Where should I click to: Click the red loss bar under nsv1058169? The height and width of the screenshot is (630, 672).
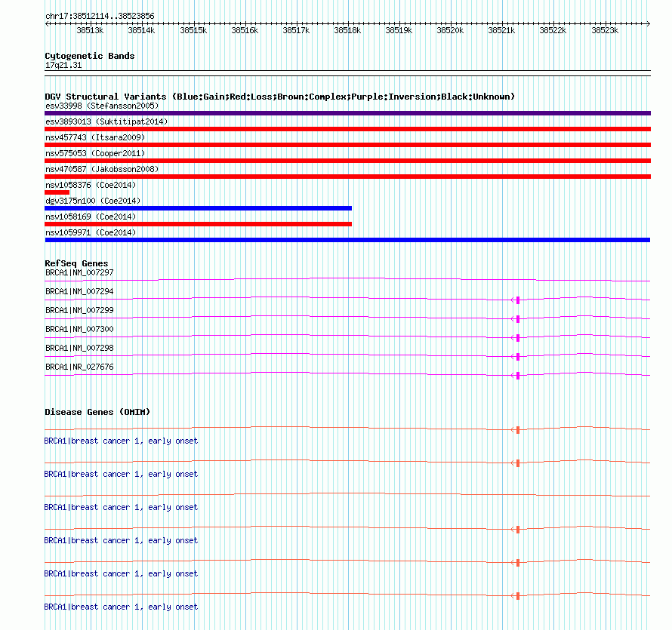click(198, 224)
